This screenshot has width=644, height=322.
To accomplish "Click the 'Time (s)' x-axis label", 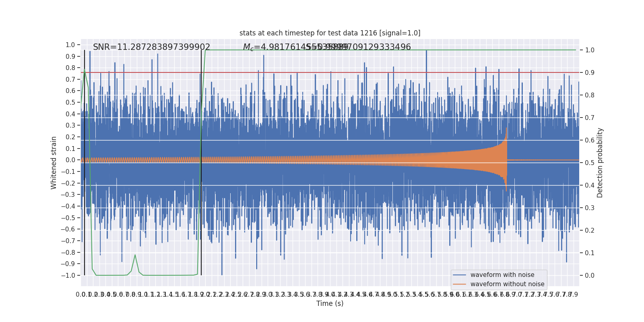I will tap(330, 303).
